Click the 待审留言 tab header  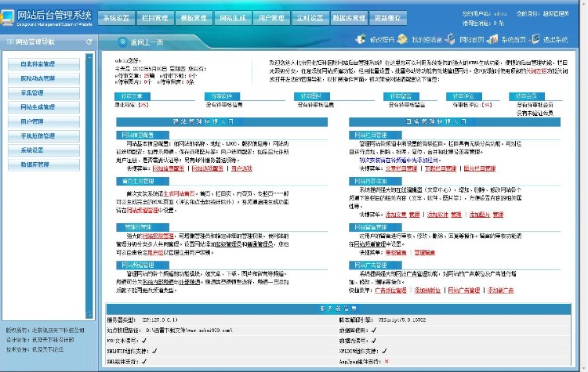(x=401, y=96)
